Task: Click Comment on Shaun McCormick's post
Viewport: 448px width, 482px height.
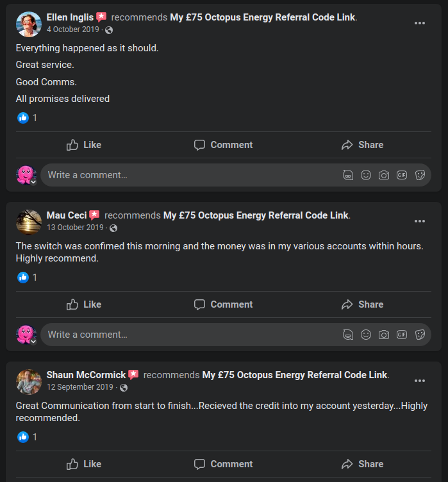Action: 223,464
